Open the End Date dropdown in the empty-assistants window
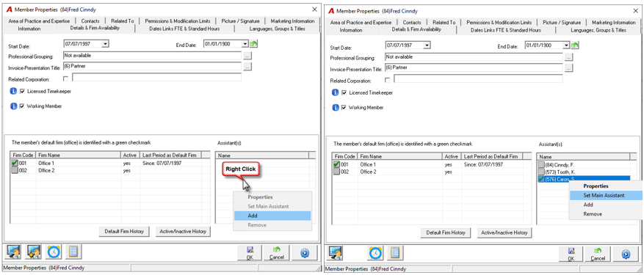Screen dimensions: 644x275 245,44
